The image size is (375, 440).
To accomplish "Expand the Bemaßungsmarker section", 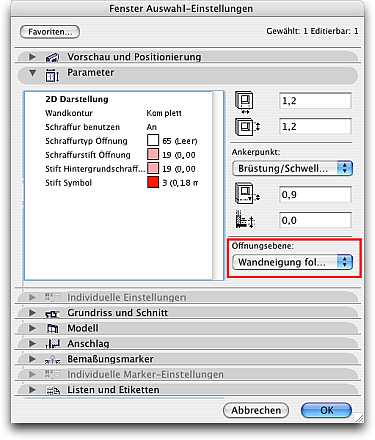I will (x=32, y=359).
